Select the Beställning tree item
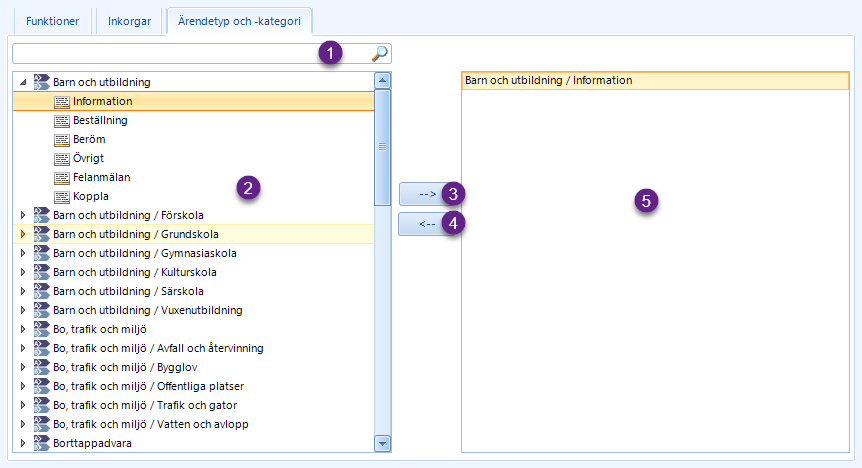This screenshot has height=468, width=862. pos(100,120)
